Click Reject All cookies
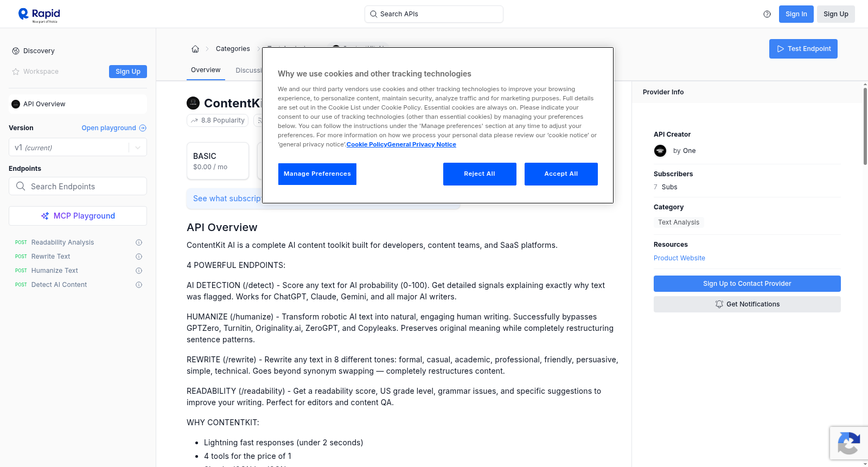 [x=480, y=174]
